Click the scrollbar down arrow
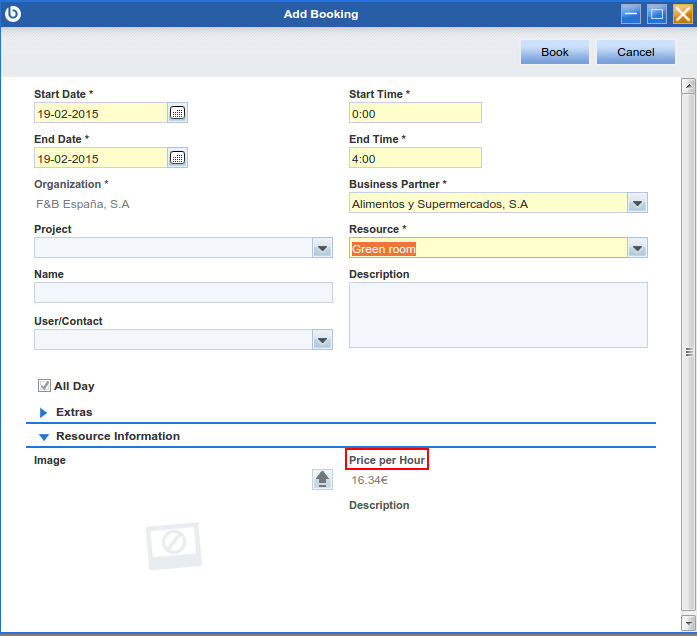 (688, 623)
